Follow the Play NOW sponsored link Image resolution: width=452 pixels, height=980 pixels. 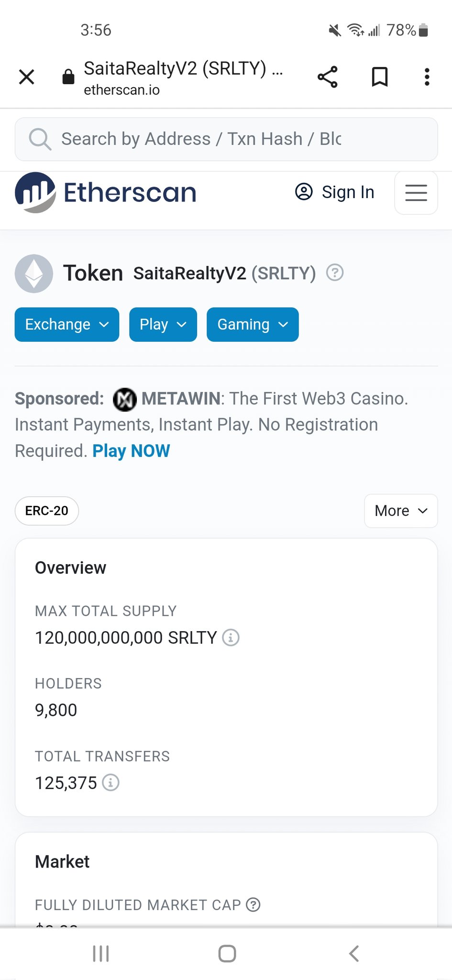point(131,451)
